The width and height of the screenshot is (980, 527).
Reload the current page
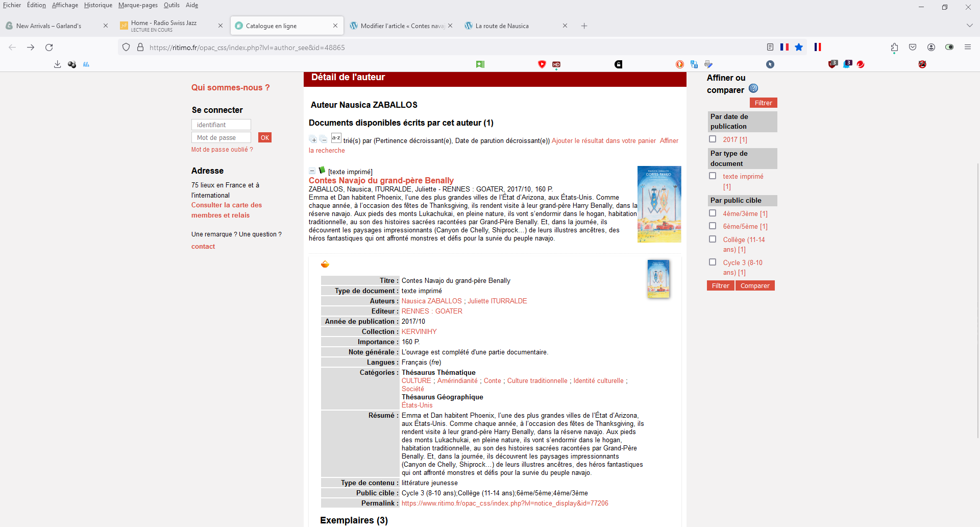click(x=49, y=47)
